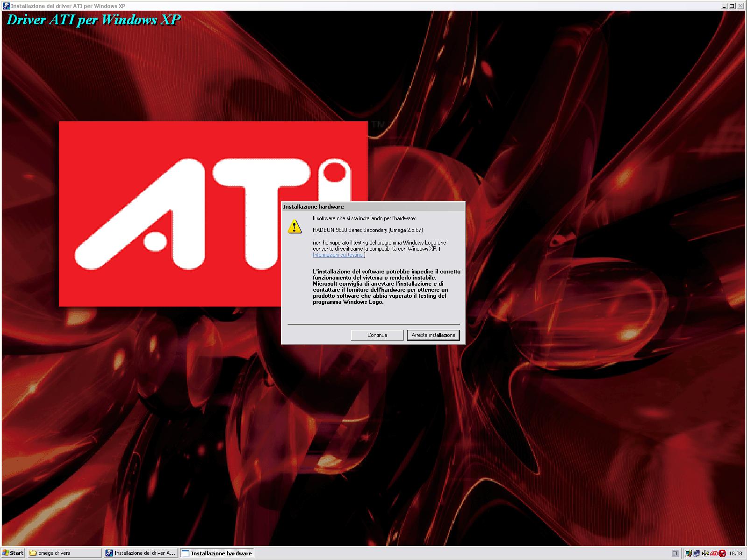Click the yellow warning triangle icon
Screen dimensions: 747x560
[295, 226]
